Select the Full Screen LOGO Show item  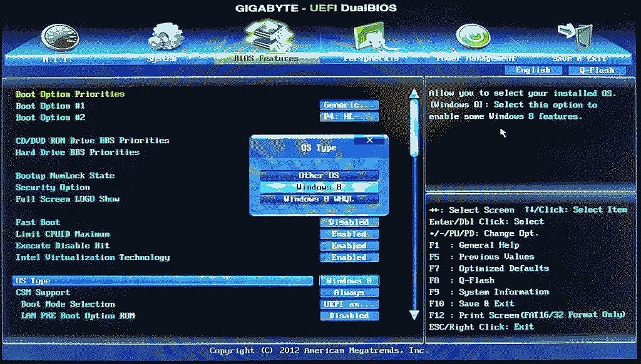tap(68, 199)
